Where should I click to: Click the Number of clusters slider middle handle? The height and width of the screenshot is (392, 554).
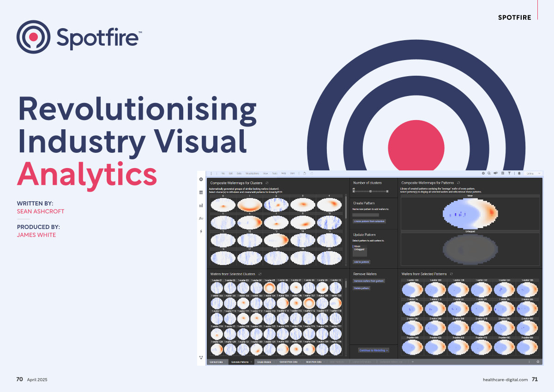(x=370, y=191)
